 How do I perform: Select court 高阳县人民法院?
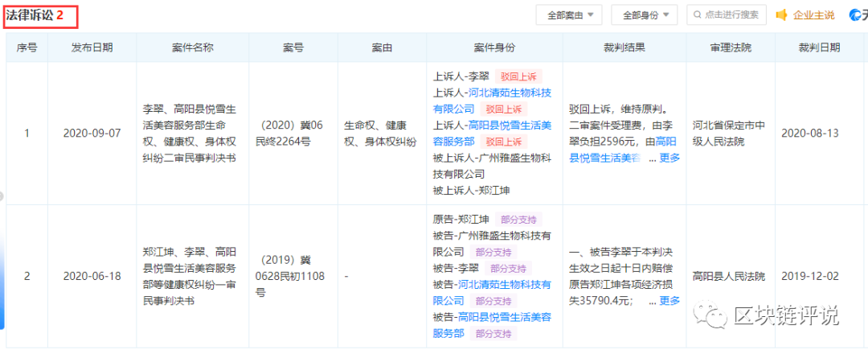728,277
